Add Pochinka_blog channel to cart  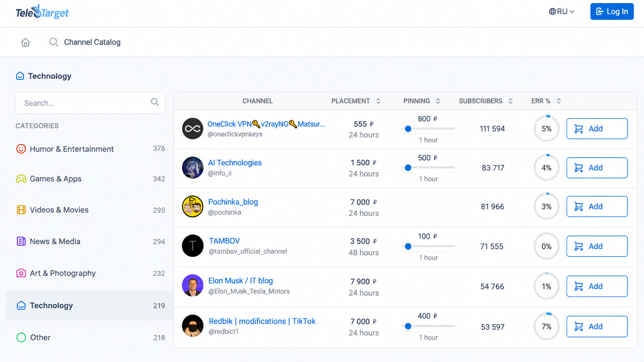[597, 207]
